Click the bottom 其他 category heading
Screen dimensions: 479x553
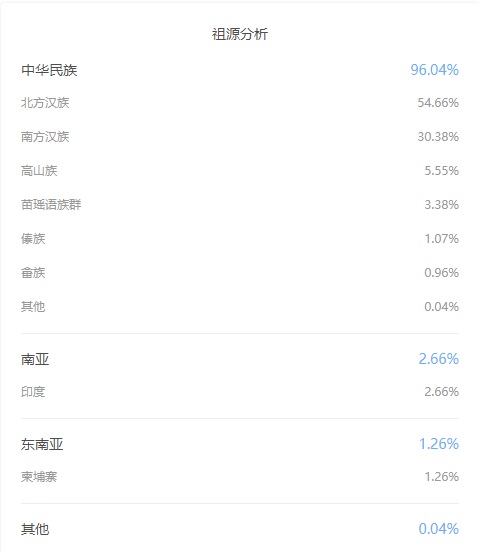pyautogui.click(x=35, y=529)
